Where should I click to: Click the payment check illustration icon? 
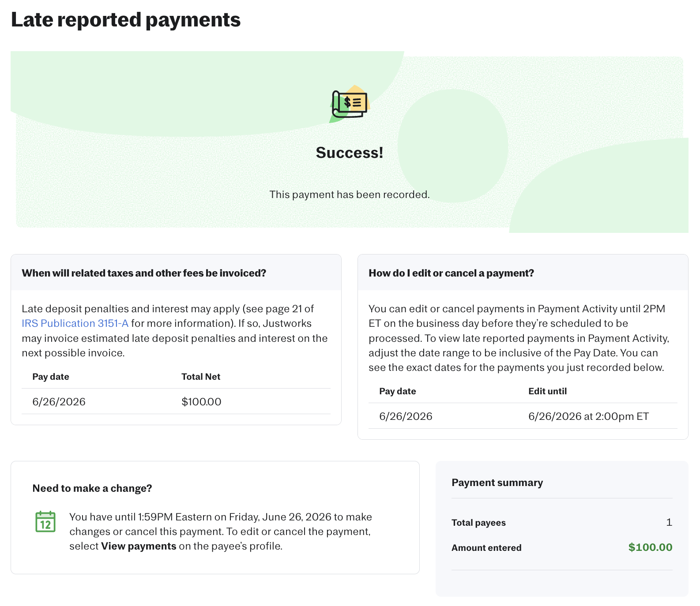[x=350, y=104]
